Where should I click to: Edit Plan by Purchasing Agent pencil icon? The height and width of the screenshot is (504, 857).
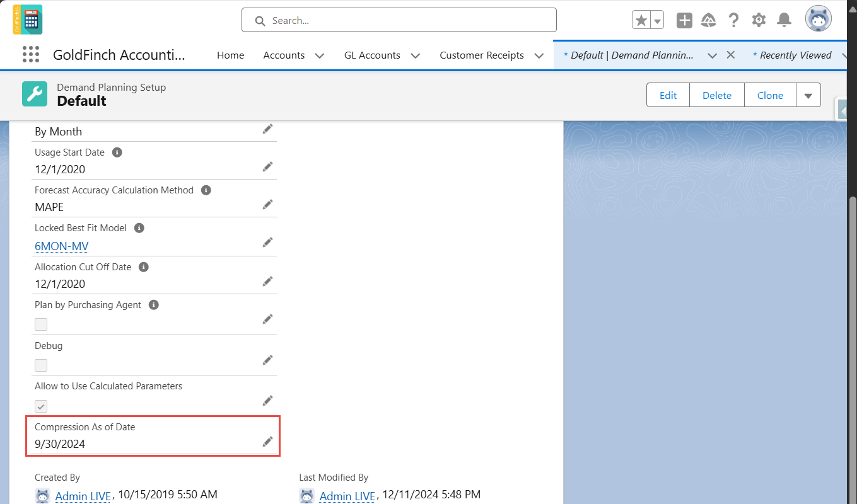click(268, 319)
